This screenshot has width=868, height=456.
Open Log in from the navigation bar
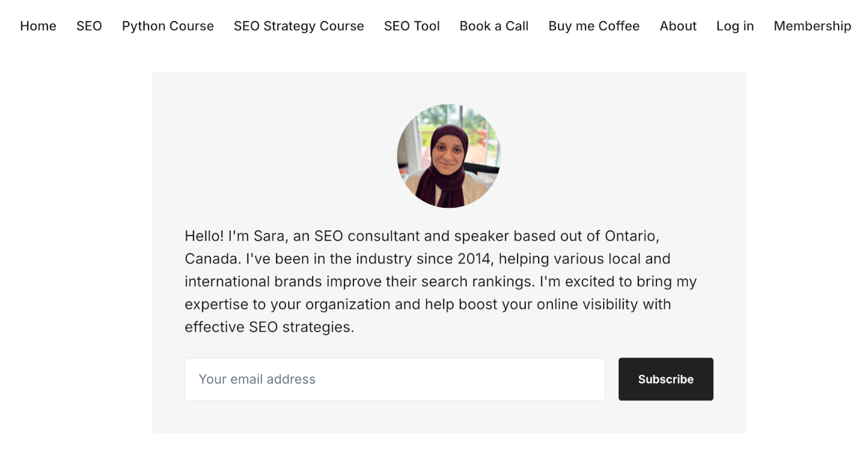[x=735, y=26]
